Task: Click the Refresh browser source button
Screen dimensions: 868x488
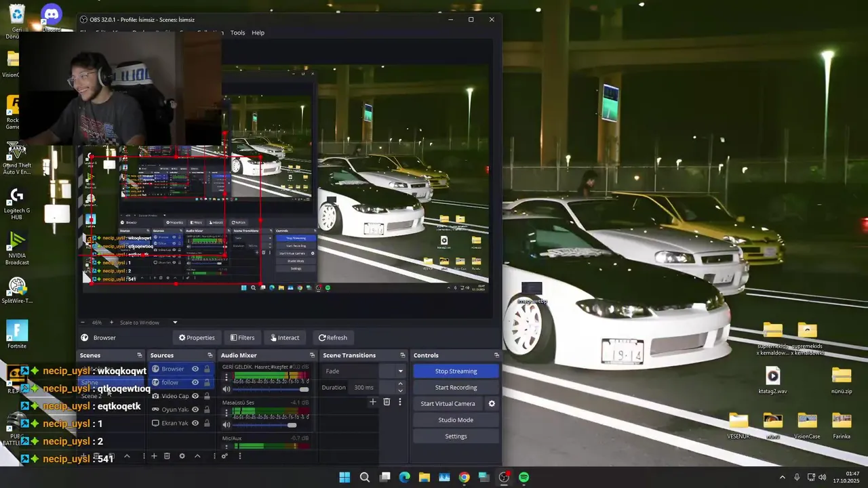Action: click(333, 338)
